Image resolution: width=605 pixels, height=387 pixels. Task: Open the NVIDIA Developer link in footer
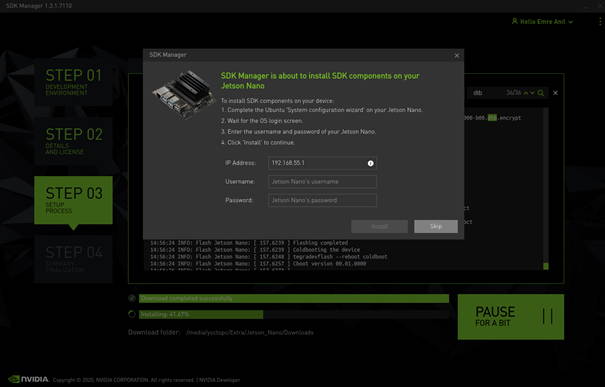[x=219, y=380]
